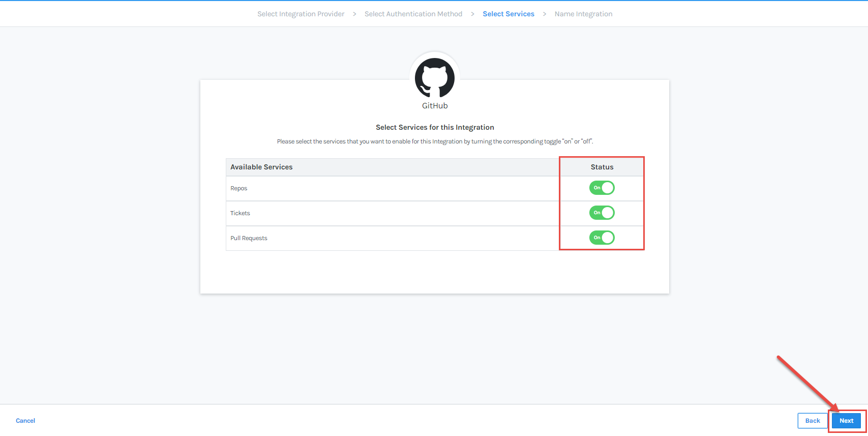Toggle the Repos service switch

pyautogui.click(x=602, y=188)
